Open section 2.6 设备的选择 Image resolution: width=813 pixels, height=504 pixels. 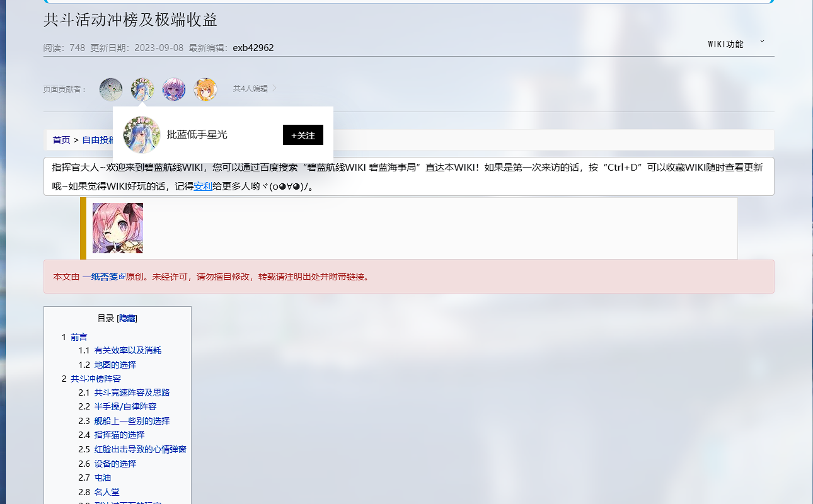tap(115, 464)
